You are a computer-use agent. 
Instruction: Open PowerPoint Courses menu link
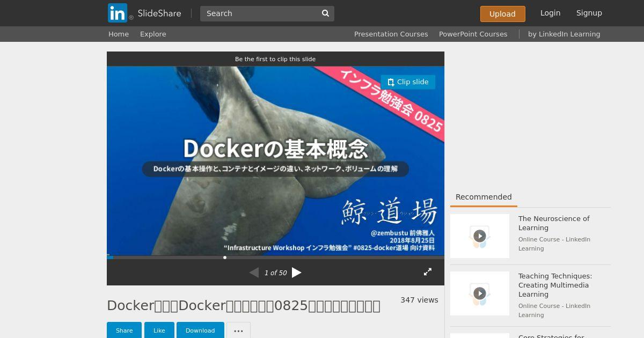(x=473, y=34)
